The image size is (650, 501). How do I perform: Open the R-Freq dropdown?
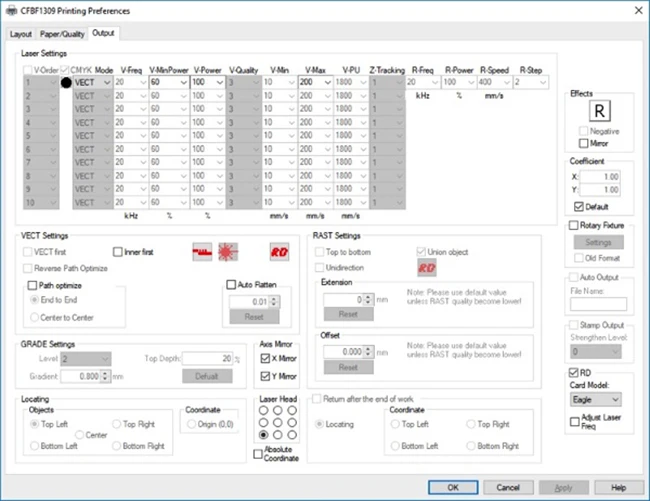click(423, 82)
